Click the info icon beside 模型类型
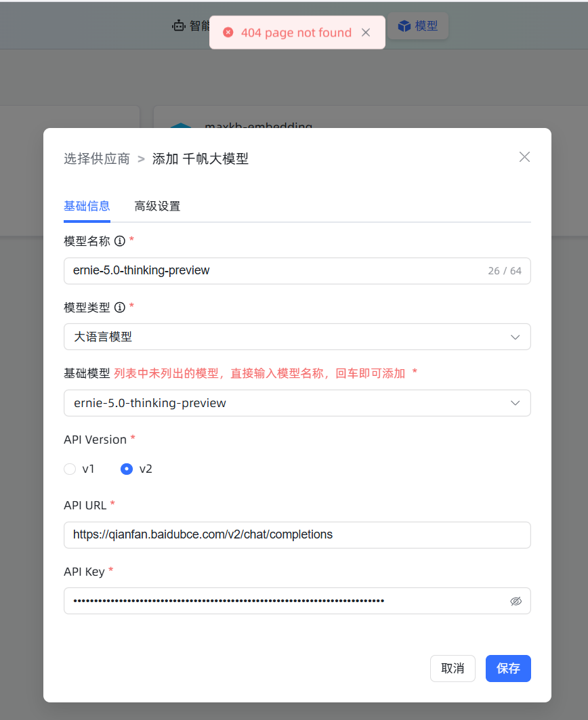The image size is (588, 720). pyautogui.click(x=120, y=308)
